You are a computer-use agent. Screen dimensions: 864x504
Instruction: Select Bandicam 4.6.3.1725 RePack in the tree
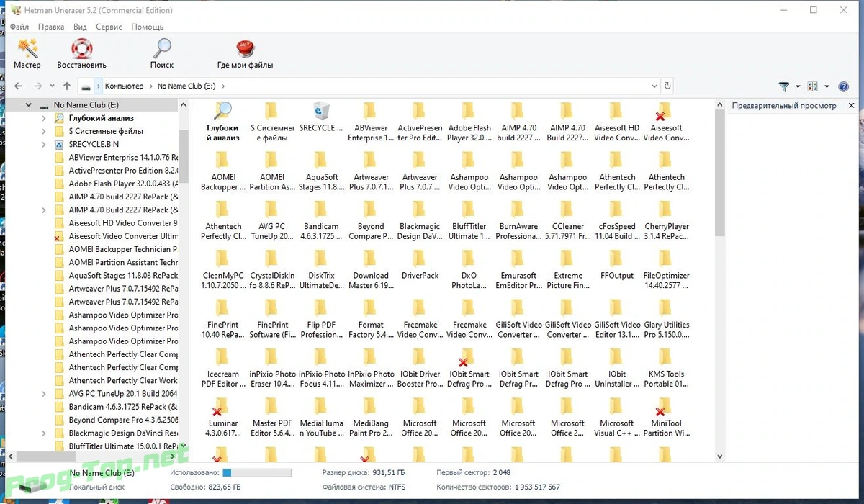point(117,407)
